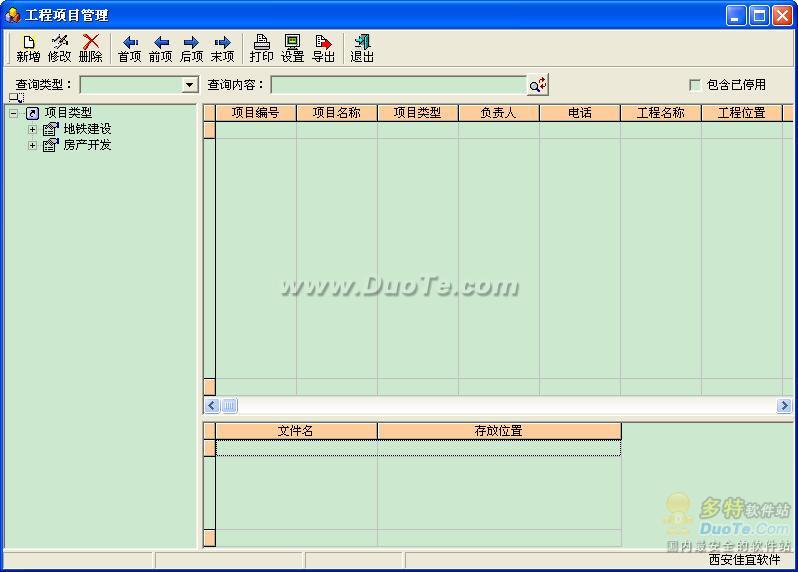Screen dimensions: 798x572
Task: Enable the 包含已停用 checkbox
Action: tap(695, 85)
